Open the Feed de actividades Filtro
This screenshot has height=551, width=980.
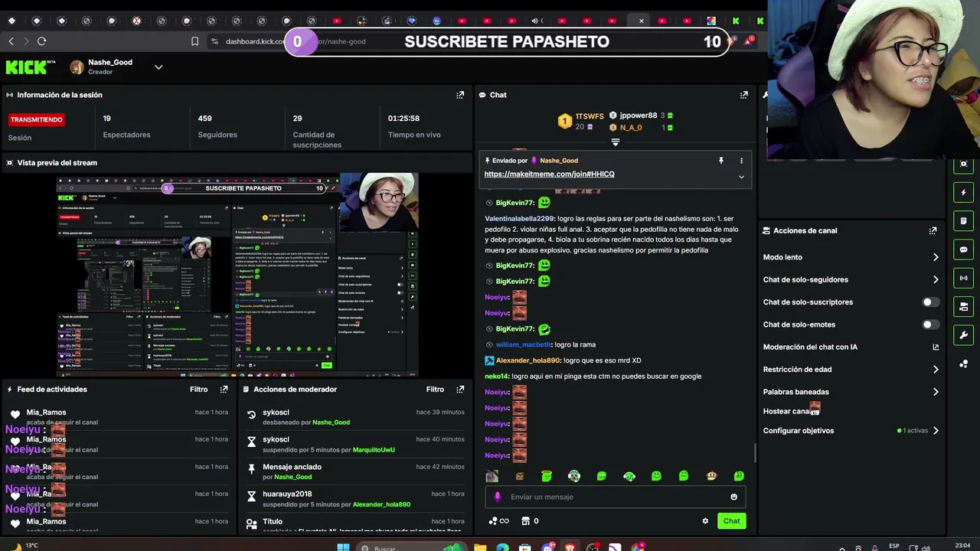(x=198, y=390)
